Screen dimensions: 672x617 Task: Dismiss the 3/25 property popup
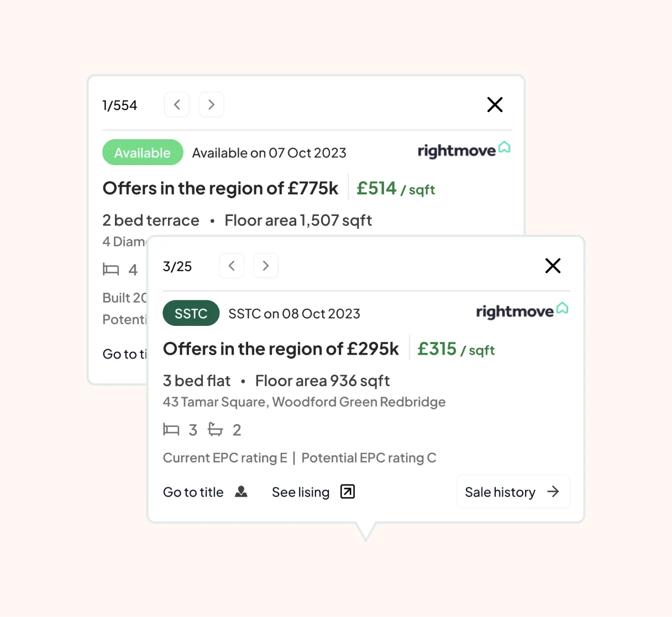(x=553, y=266)
